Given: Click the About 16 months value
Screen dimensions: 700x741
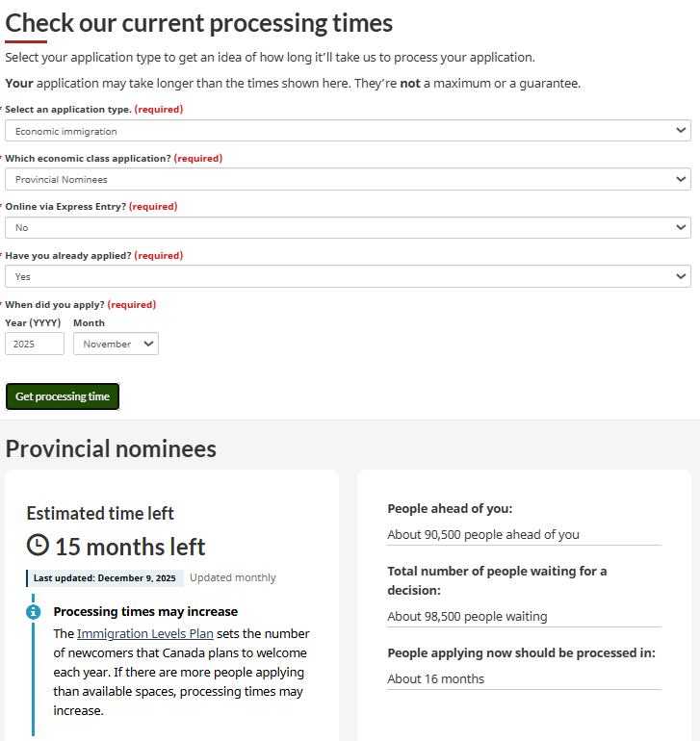Looking at the screenshot, I should (436, 678).
